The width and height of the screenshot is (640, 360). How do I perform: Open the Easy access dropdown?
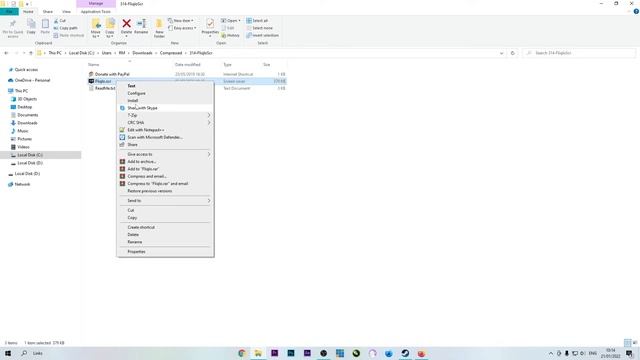(182, 28)
